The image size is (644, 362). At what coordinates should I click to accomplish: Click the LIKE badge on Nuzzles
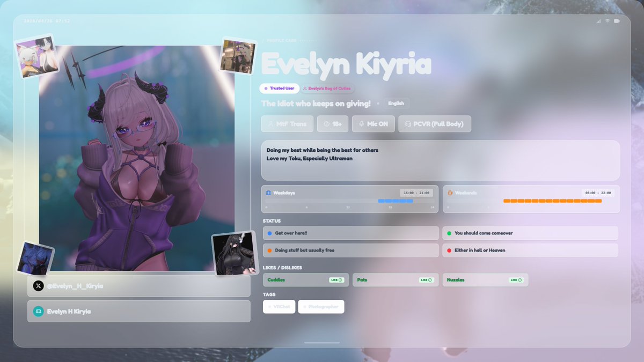tap(516, 280)
